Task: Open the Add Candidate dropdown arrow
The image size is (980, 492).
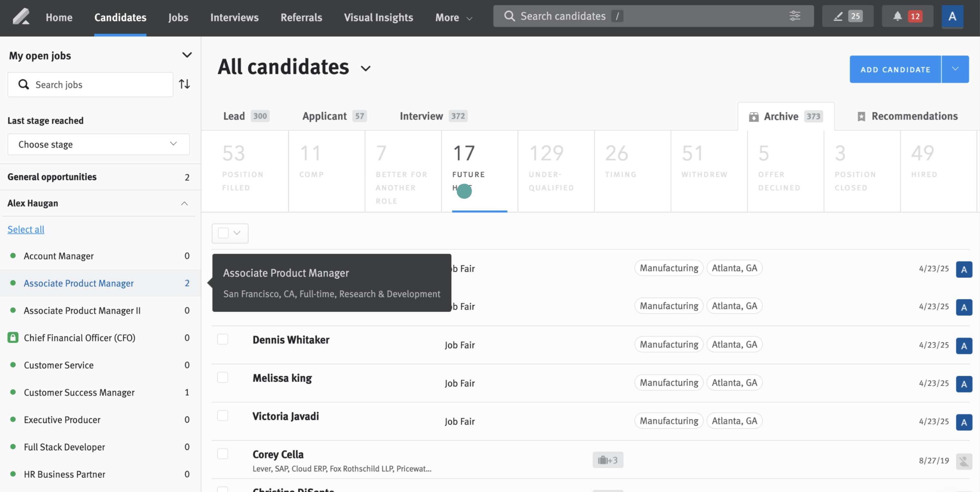Action: (955, 69)
